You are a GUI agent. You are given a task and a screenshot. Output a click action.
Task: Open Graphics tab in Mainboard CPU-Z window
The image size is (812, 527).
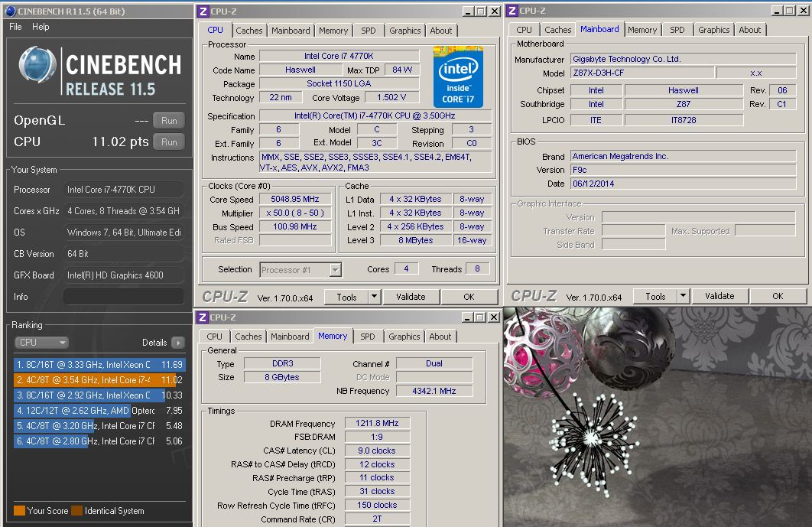click(x=713, y=30)
